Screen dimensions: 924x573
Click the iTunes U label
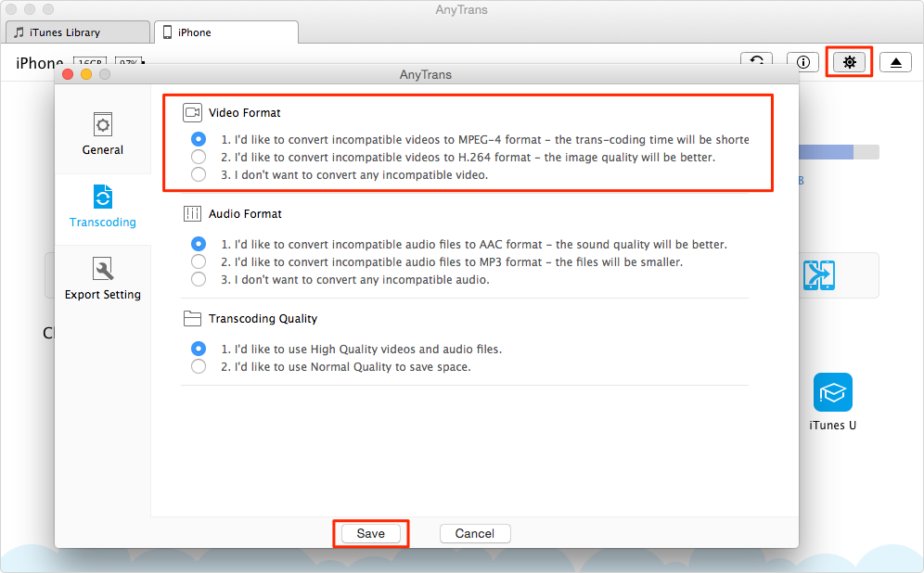(x=833, y=426)
